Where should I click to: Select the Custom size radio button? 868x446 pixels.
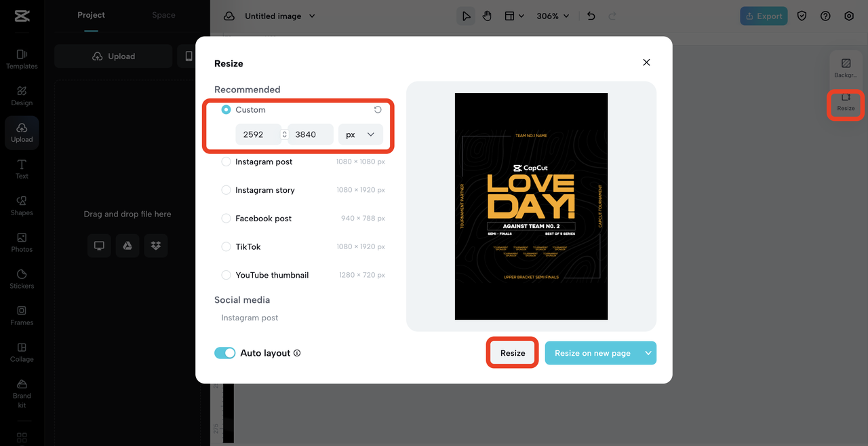(x=226, y=109)
